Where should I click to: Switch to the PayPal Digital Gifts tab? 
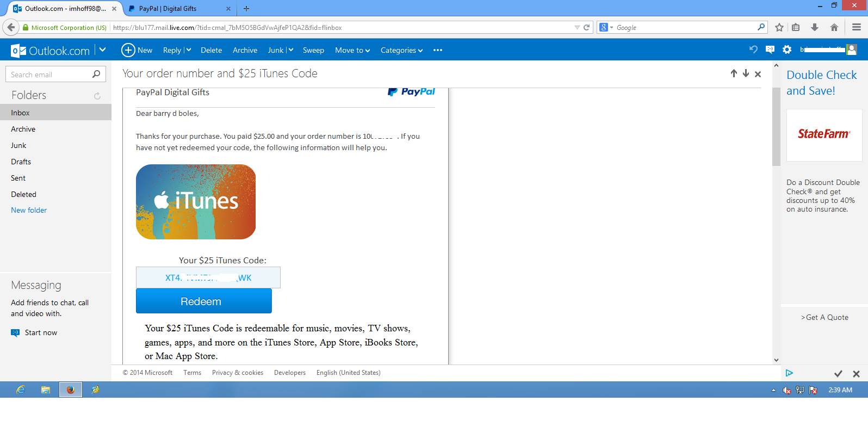(x=179, y=9)
